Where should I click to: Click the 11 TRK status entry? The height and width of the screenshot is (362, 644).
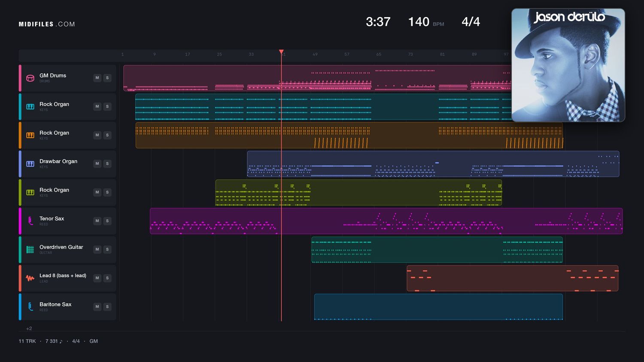click(x=27, y=341)
